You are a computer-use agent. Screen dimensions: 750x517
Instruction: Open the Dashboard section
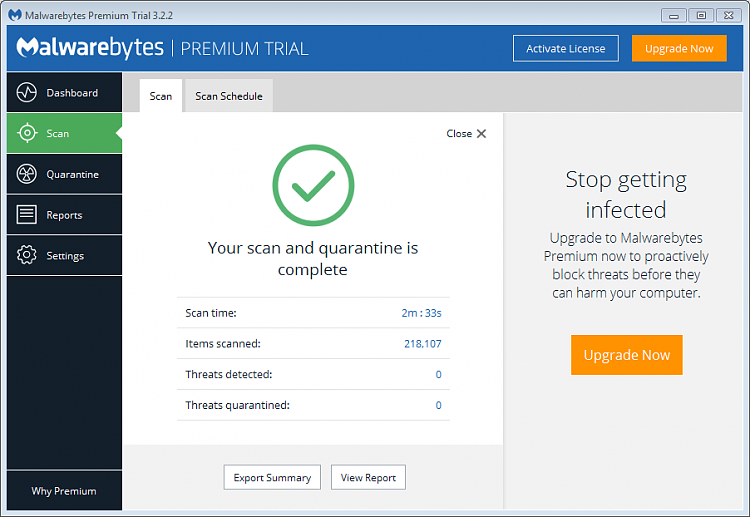click(x=65, y=92)
